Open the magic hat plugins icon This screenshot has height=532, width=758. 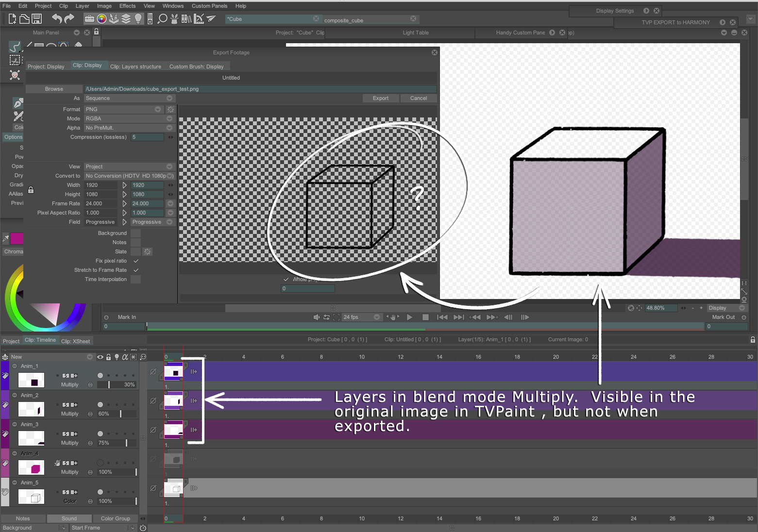(175, 19)
